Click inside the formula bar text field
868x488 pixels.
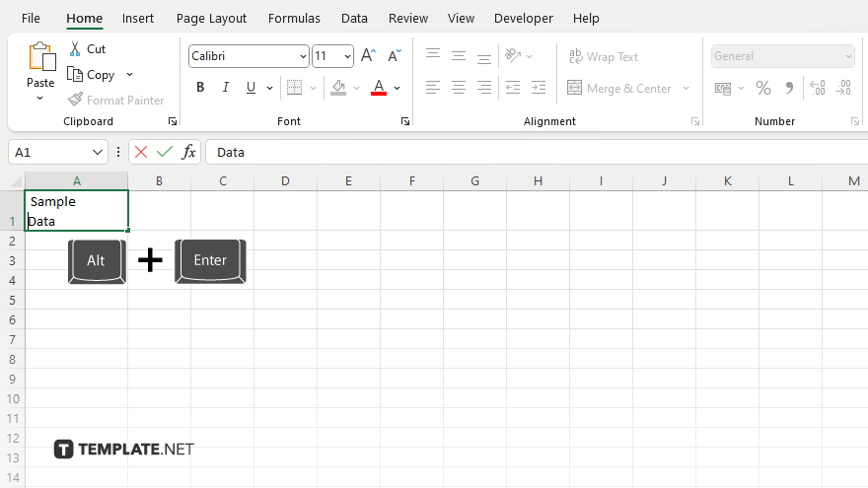533,152
